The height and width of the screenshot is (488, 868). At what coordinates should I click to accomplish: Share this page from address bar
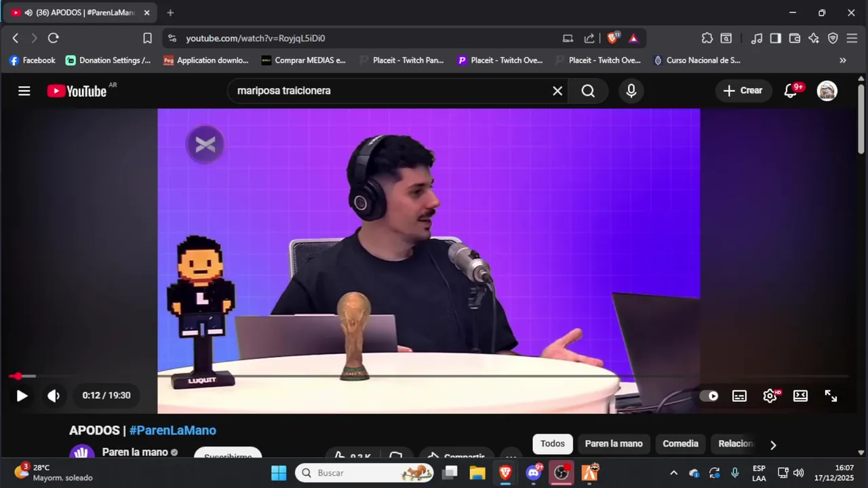(589, 38)
